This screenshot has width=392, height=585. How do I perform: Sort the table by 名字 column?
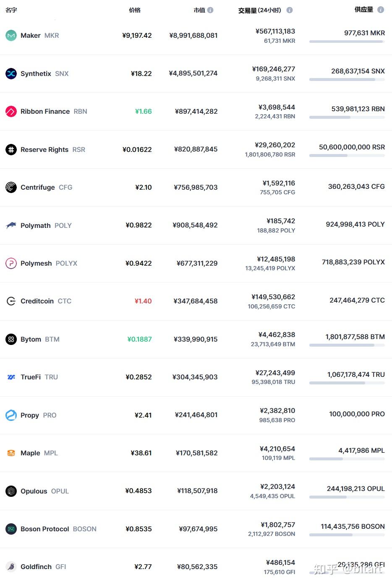click(11, 10)
